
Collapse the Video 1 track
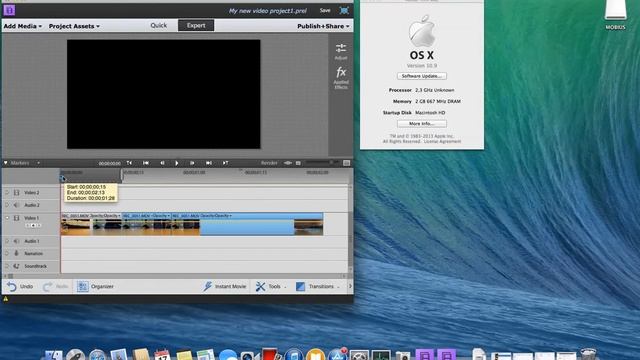[x=7, y=218]
